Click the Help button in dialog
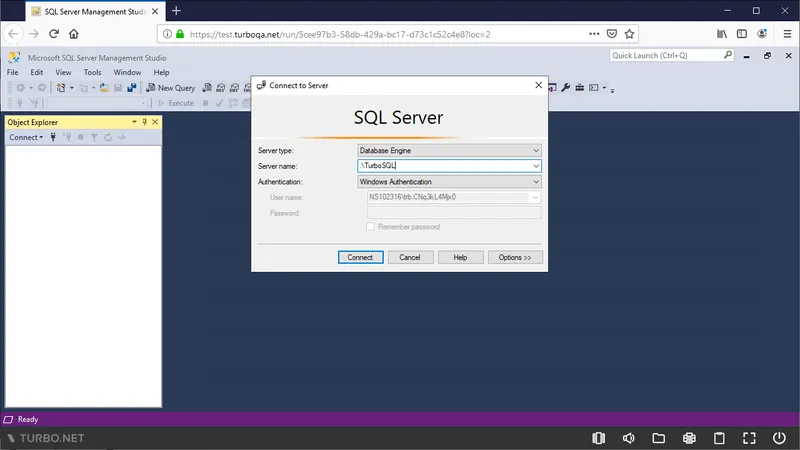Image resolution: width=800 pixels, height=450 pixels. click(x=460, y=257)
